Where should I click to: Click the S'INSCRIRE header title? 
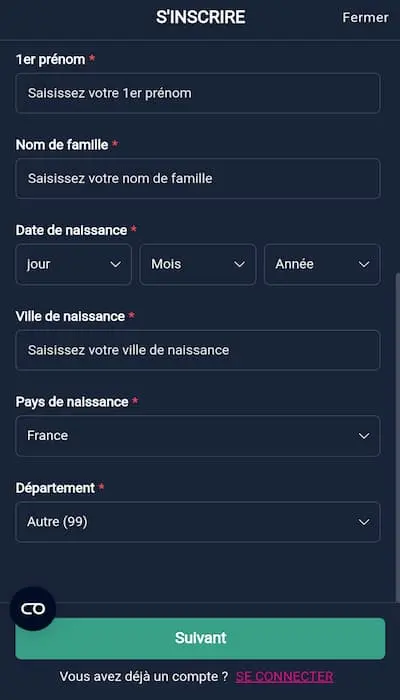coord(200,17)
